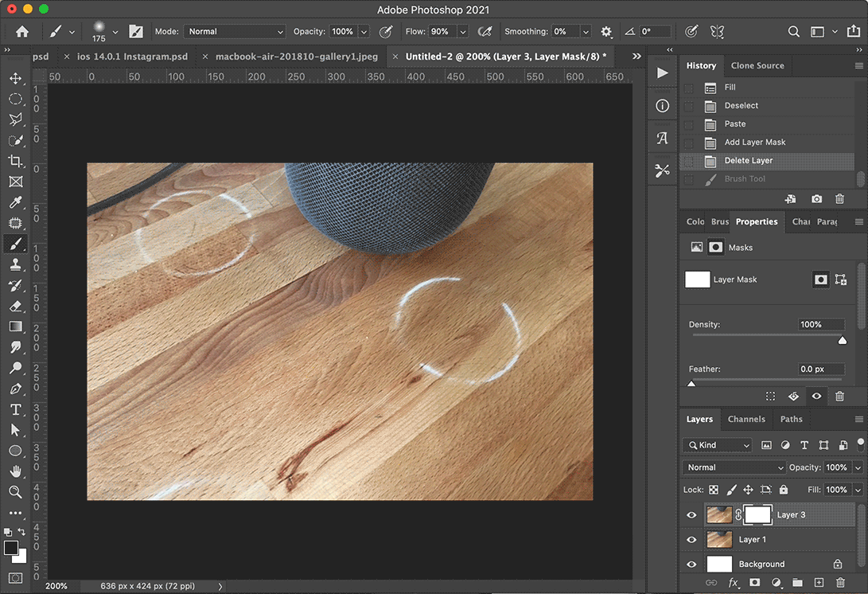Open the Opacity dropdown arrow in options bar
The width and height of the screenshot is (868, 594).
[364, 32]
